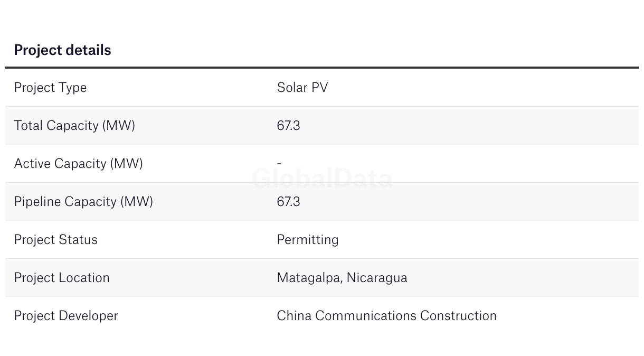Viewport: 644px width, 356px height.
Task: Click the Project details heading
Action: coord(62,50)
